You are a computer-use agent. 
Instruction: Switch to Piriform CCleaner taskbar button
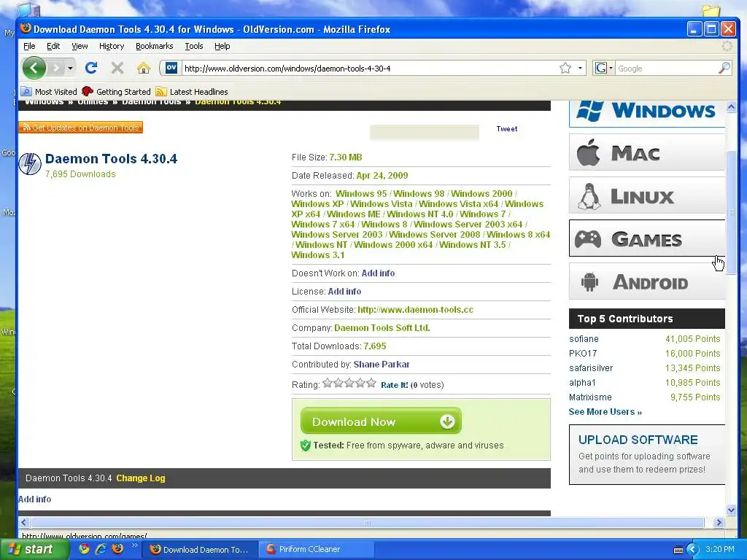point(317,550)
